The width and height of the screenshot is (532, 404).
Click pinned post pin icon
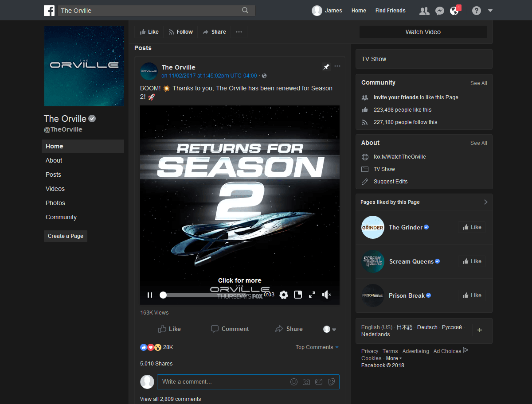click(x=326, y=66)
